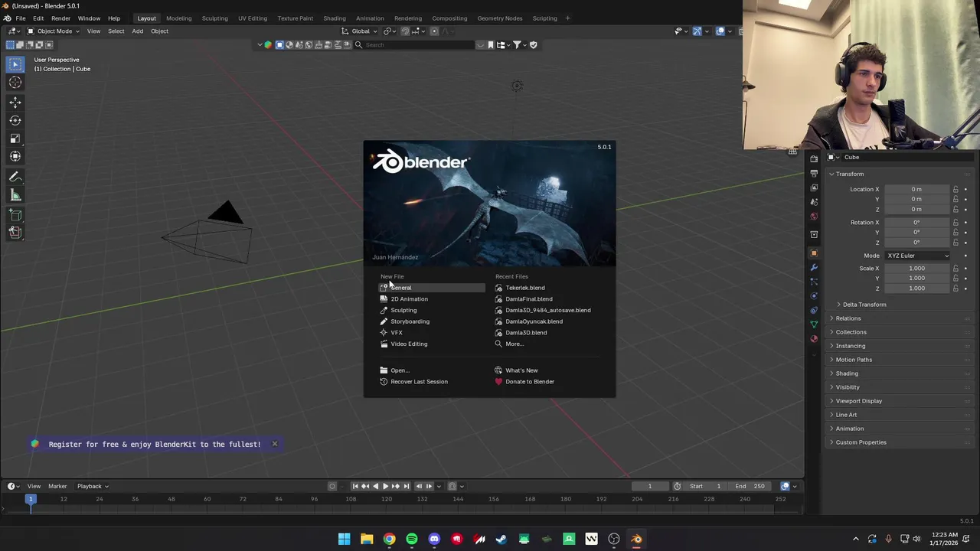Screen dimensions: 980x551
Task: Open What's New link
Action: point(521,370)
